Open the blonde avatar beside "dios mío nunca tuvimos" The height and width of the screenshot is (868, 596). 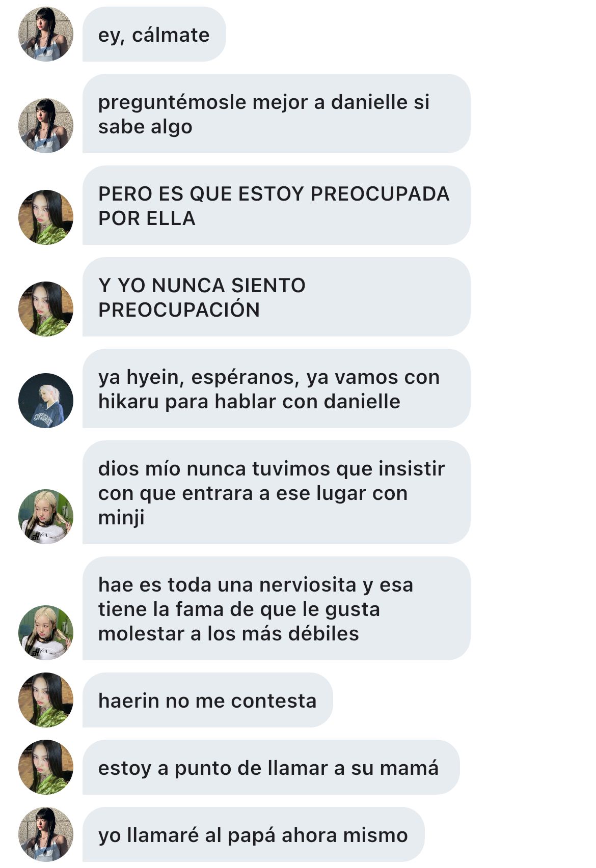click(x=46, y=517)
